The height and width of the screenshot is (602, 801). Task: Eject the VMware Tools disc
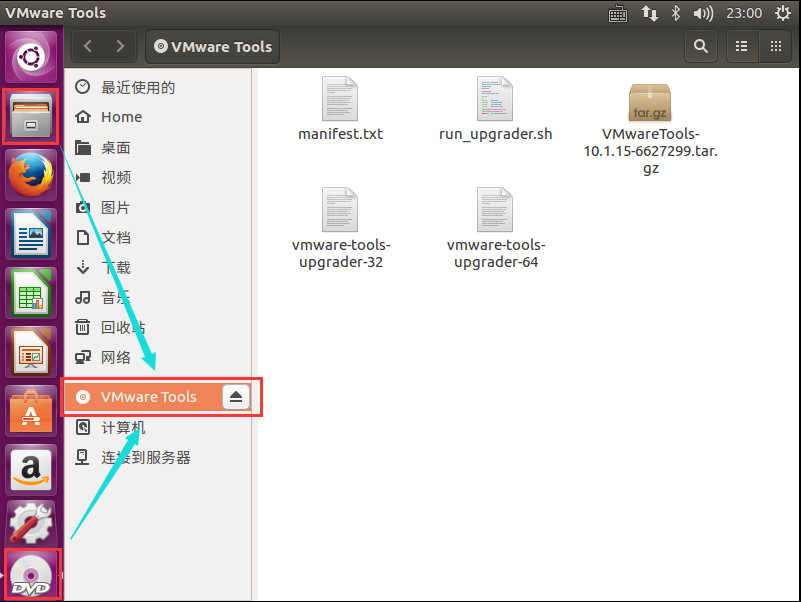pyautogui.click(x=235, y=397)
